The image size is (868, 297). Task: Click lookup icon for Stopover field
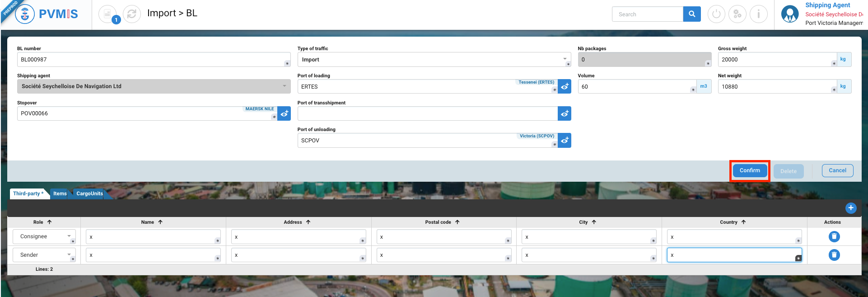coord(284,113)
